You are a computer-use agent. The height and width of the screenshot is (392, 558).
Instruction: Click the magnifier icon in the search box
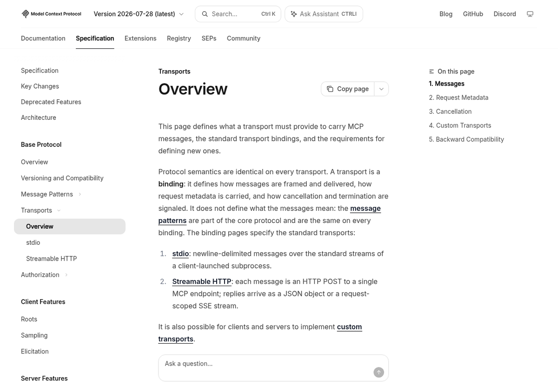point(205,14)
